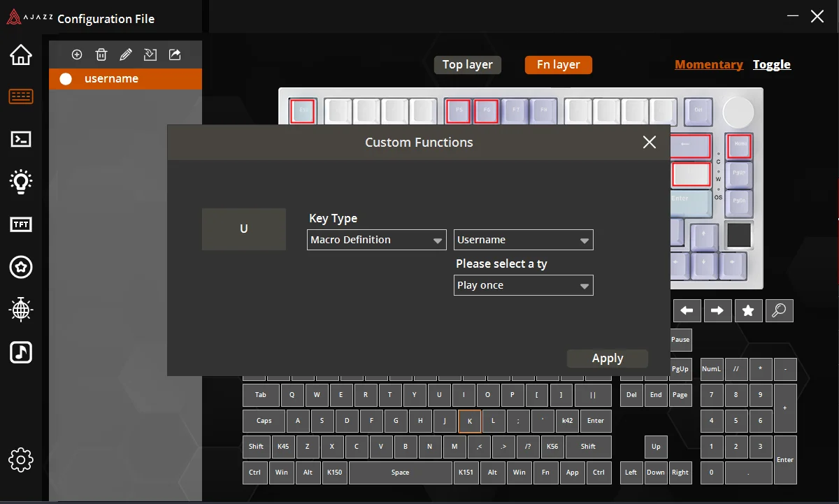This screenshot has height=504, width=839.
Task: Switch to Toggle mode
Action: [772, 64]
